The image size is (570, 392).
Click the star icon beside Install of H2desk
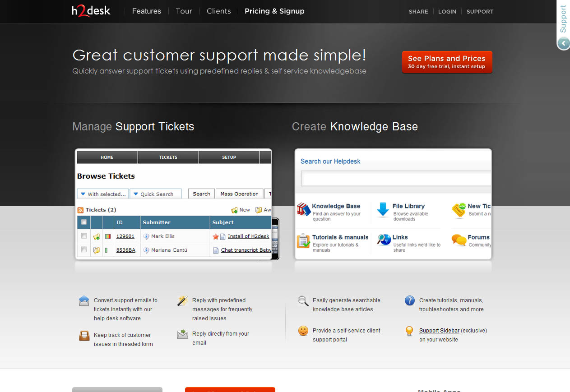click(215, 236)
